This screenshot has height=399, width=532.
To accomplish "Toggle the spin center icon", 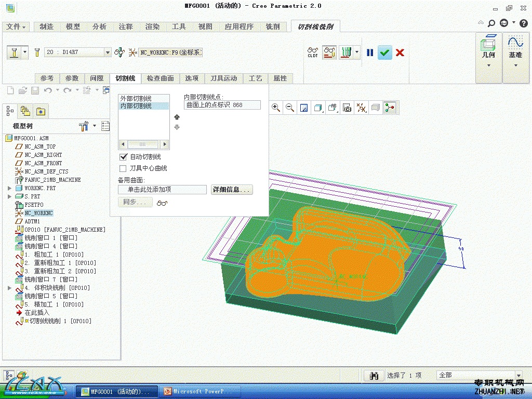I will [390, 108].
